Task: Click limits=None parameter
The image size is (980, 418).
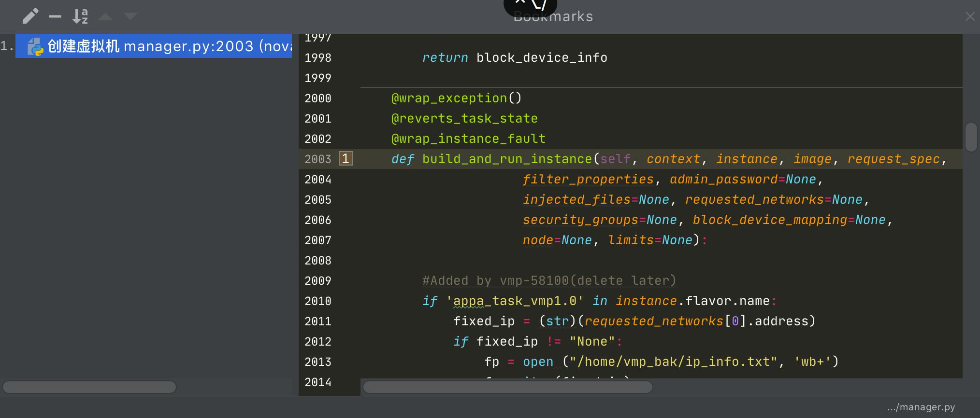Action: click(x=650, y=240)
